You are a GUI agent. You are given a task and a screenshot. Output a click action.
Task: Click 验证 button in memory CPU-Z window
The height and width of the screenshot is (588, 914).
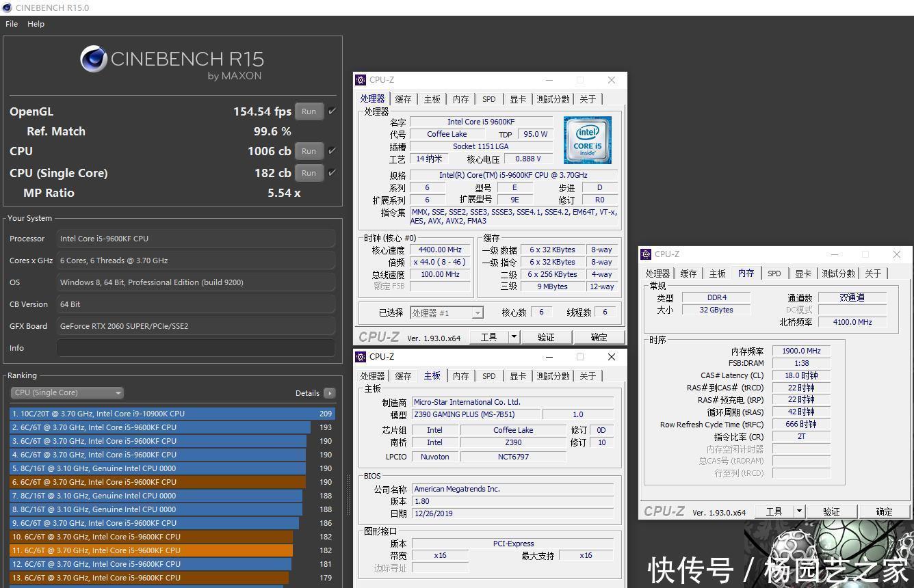(x=831, y=511)
